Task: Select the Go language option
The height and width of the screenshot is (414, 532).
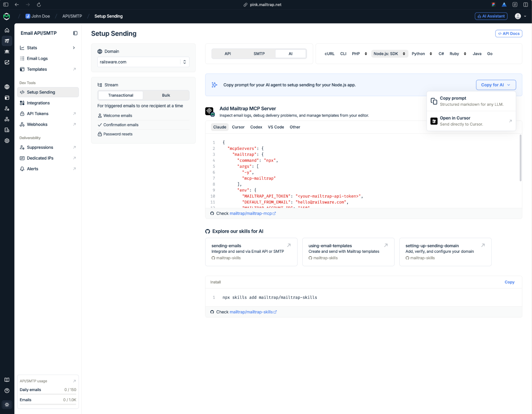Action: (x=489, y=54)
